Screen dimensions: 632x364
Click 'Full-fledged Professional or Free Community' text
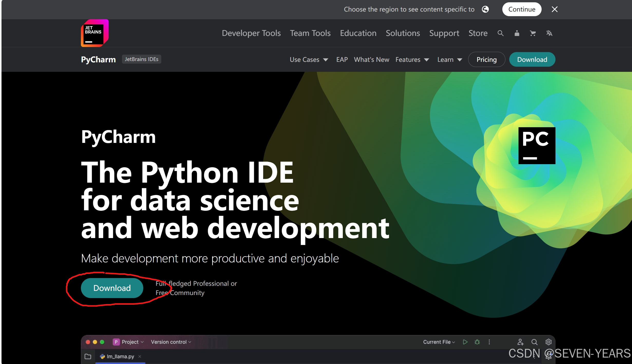coord(196,288)
